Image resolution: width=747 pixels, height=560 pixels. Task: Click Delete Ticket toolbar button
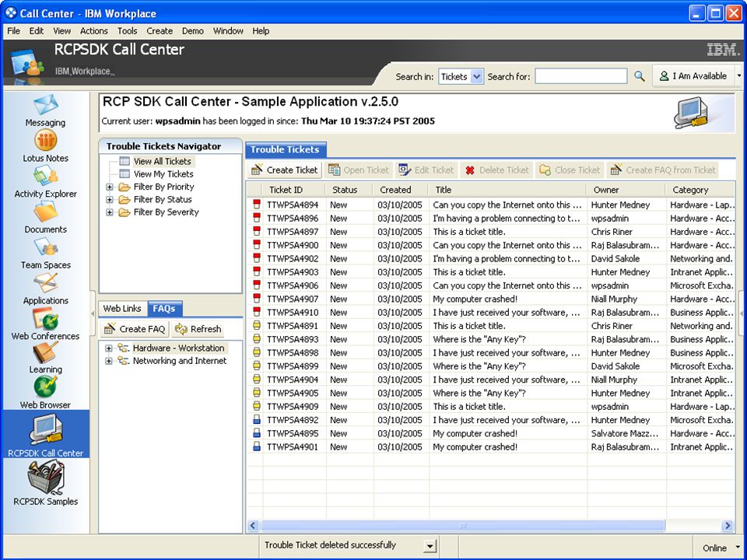click(497, 170)
